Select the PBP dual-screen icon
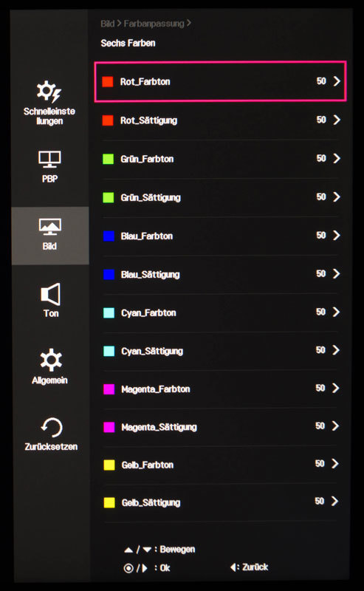Screen dimensions: 364x591 (x=49, y=160)
